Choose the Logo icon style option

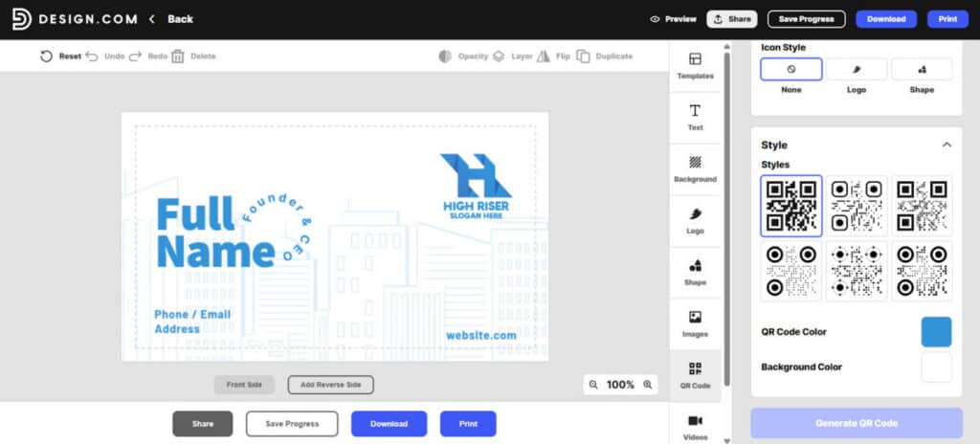856,70
